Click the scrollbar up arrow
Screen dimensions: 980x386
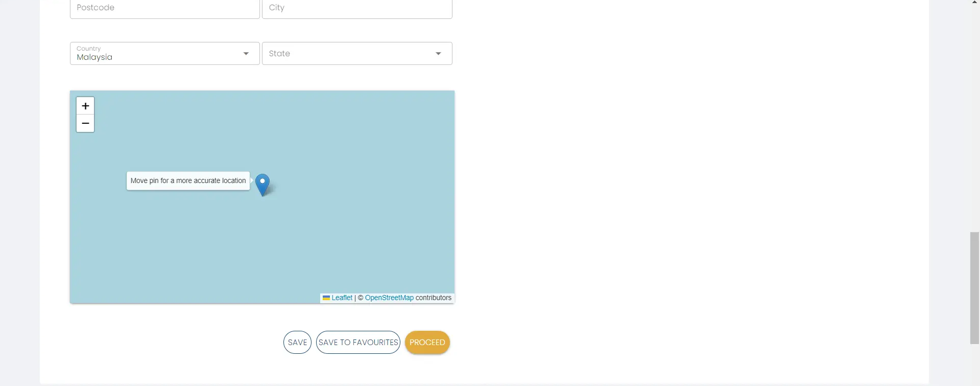point(974,3)
